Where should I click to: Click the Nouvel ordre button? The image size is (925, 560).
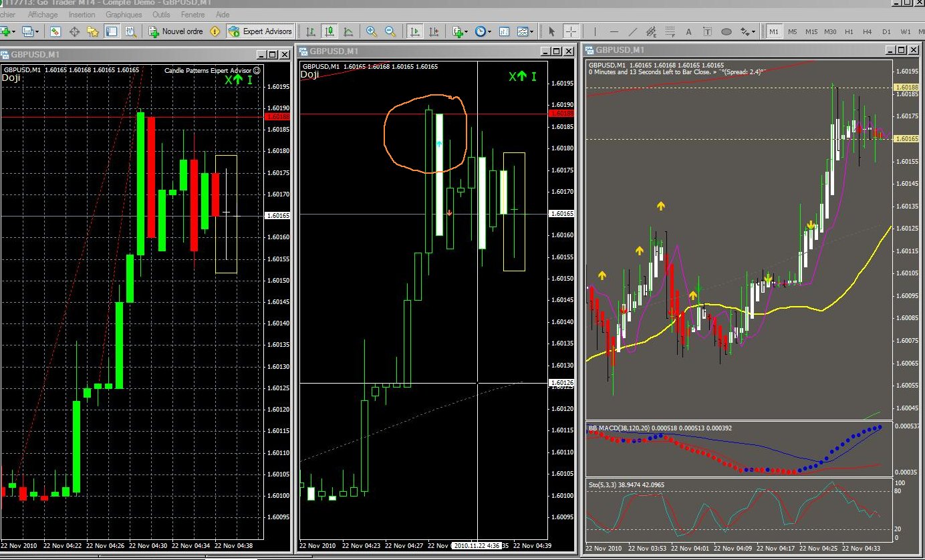175,31
